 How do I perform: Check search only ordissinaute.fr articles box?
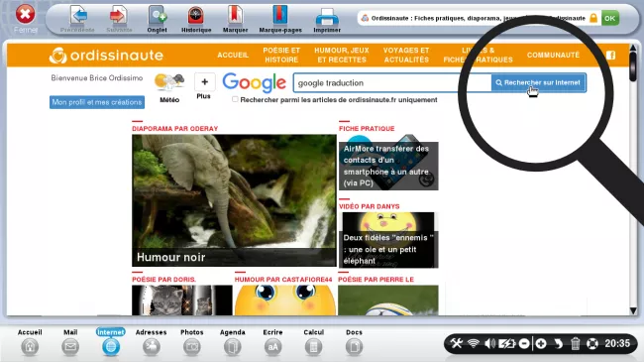click(x=235, y=99)
